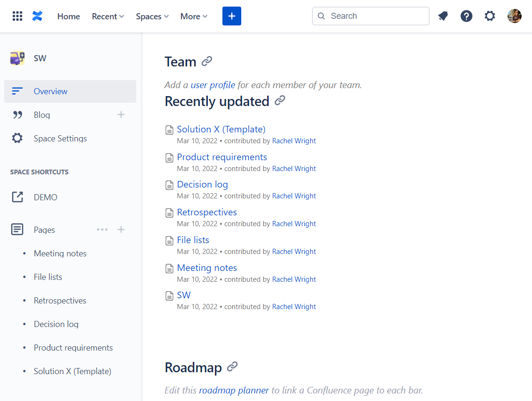Image resolution: width=532 pixels, height=401 pixels.
Task: Open the roadmap planner link
Action: point(234,390)
